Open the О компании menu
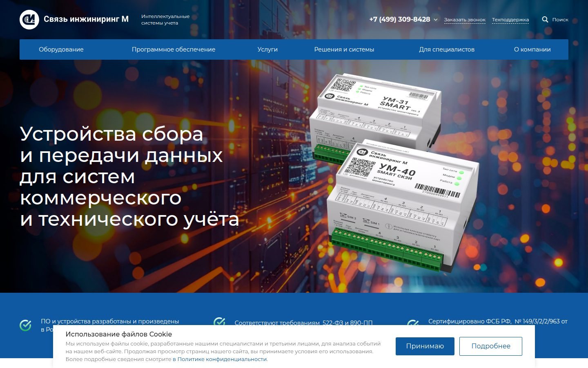 (532, 49)
